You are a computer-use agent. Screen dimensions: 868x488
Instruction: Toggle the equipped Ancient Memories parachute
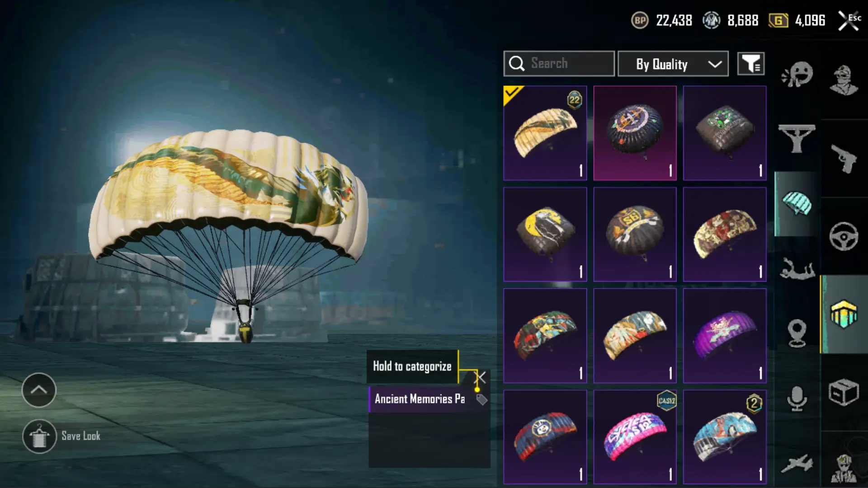[545, 133]
